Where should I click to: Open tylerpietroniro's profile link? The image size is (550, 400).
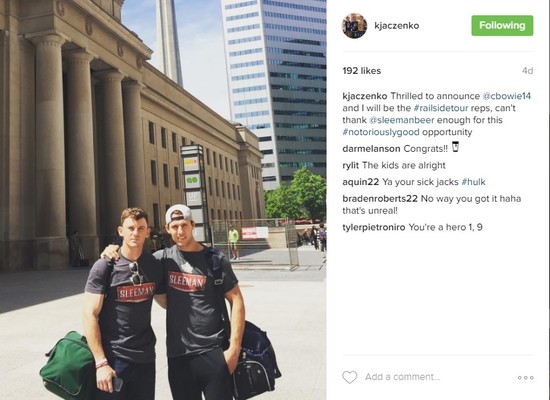coord(374,227)
